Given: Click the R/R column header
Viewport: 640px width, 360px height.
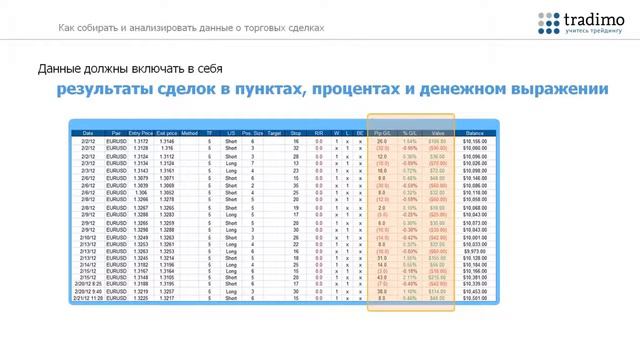Looking at the screenshot, I should tap(319, 133).
